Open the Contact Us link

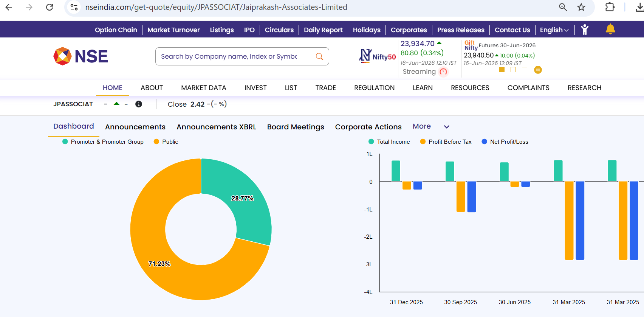[x=512, y=30]
